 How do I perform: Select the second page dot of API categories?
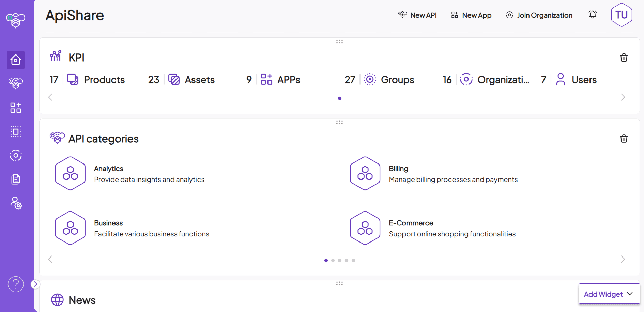click(333, 260)
